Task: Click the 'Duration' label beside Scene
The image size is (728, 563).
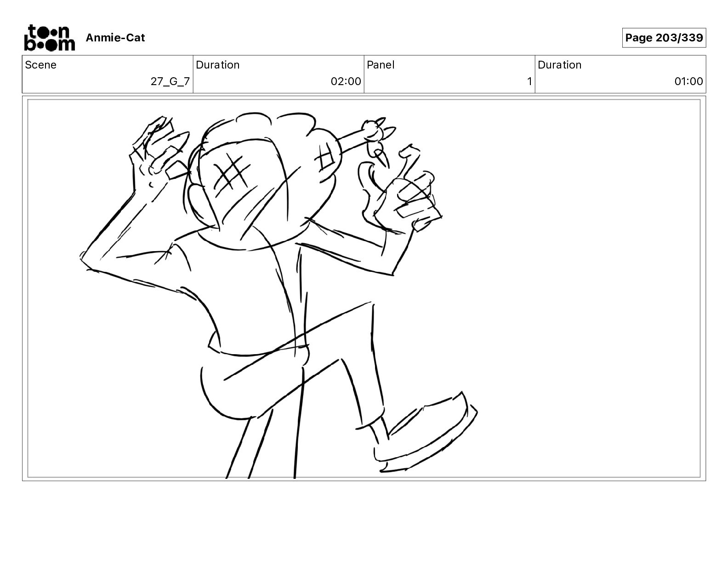Action: pos(218,65)
